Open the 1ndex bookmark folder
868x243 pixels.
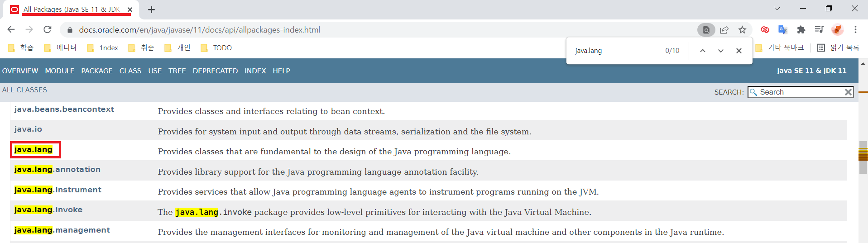[103, 48]
